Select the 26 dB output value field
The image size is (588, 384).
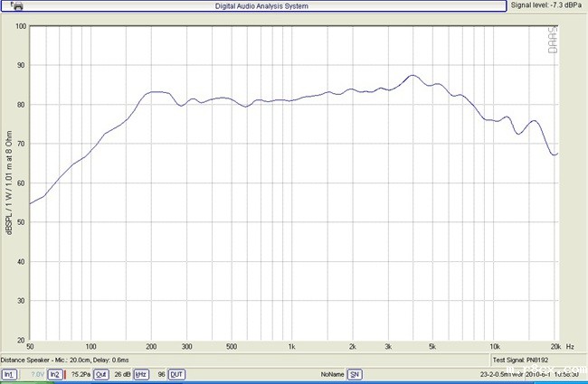tap(121, 374)
